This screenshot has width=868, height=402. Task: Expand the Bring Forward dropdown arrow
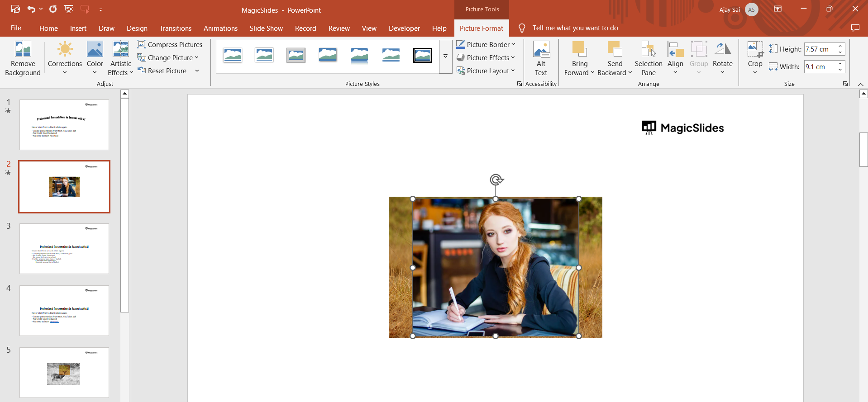tap(592, 72)
